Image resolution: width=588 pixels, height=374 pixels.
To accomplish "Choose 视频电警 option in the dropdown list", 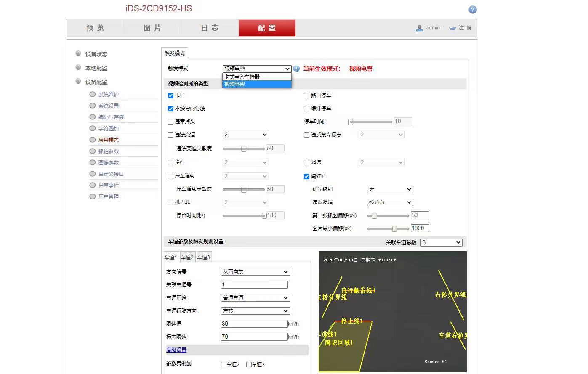I will 257,84.
